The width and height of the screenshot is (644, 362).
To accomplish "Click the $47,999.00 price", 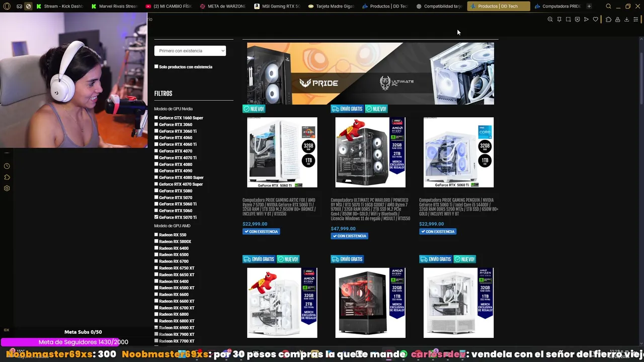I will pyautogui.click(x=343, y=229).
